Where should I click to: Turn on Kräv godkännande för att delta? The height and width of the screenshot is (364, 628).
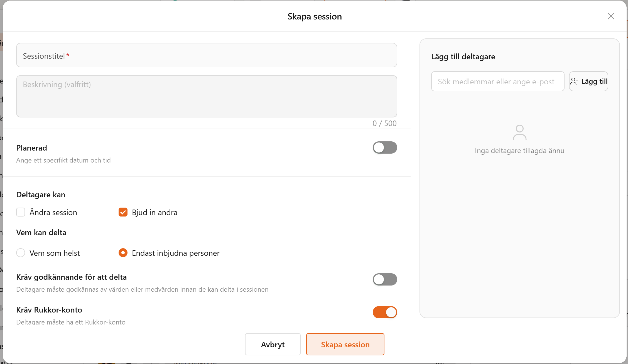(385, 279)
